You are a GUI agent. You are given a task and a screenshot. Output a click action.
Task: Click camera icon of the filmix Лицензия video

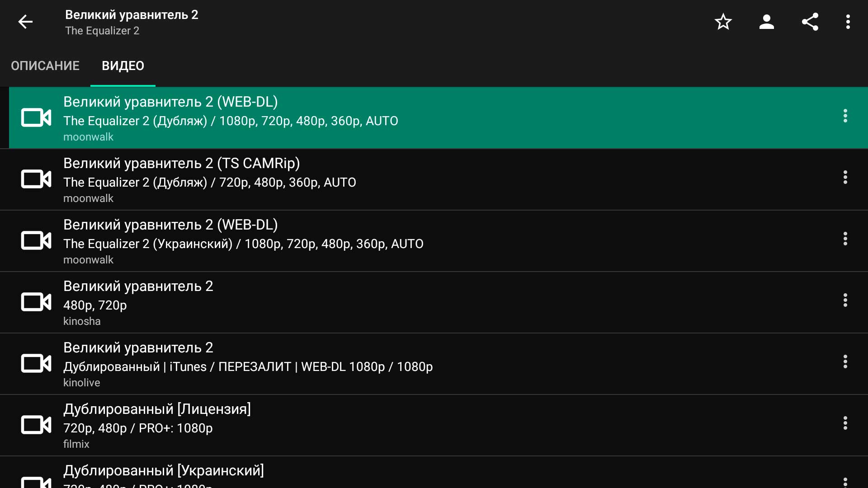pyautogui.click(x=36, y=425)
